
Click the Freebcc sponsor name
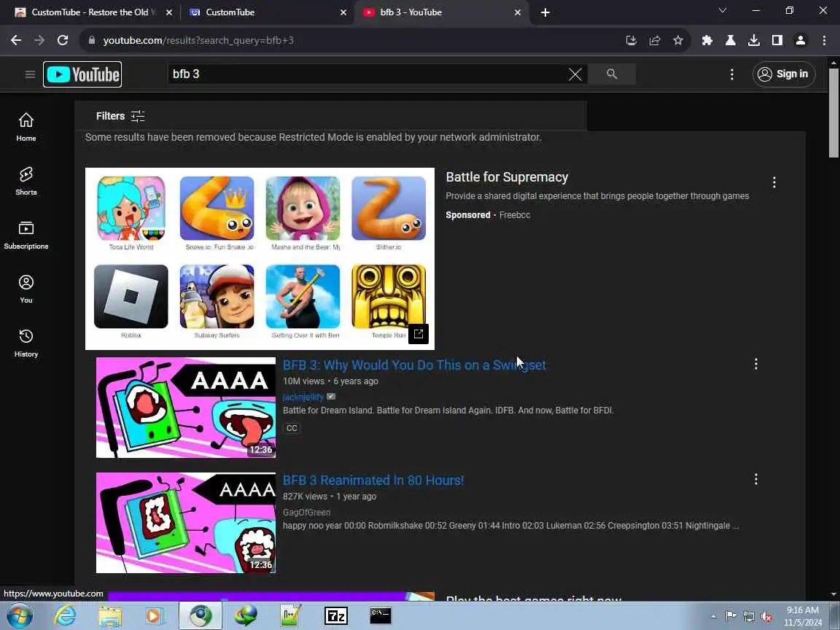(514, 215)
